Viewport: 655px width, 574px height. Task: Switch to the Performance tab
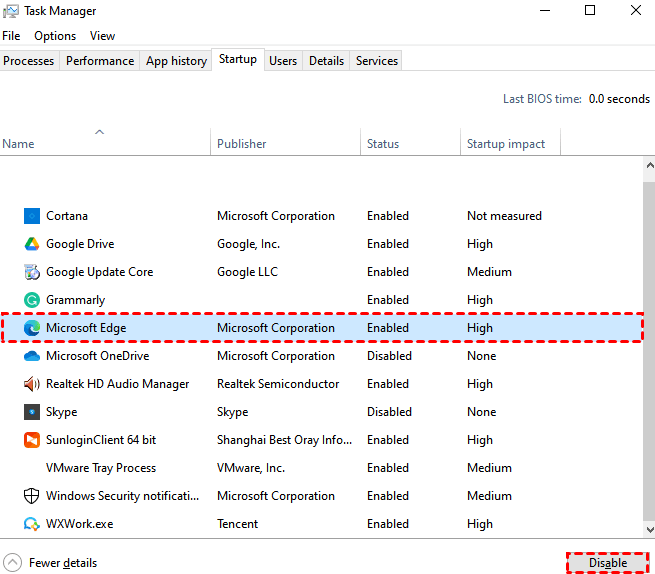100,61
